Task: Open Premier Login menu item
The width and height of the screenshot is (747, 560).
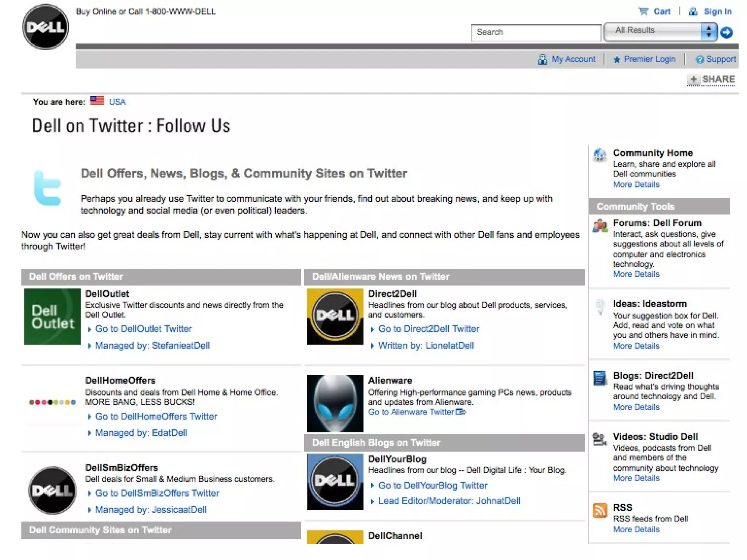Action: point(649,59)
